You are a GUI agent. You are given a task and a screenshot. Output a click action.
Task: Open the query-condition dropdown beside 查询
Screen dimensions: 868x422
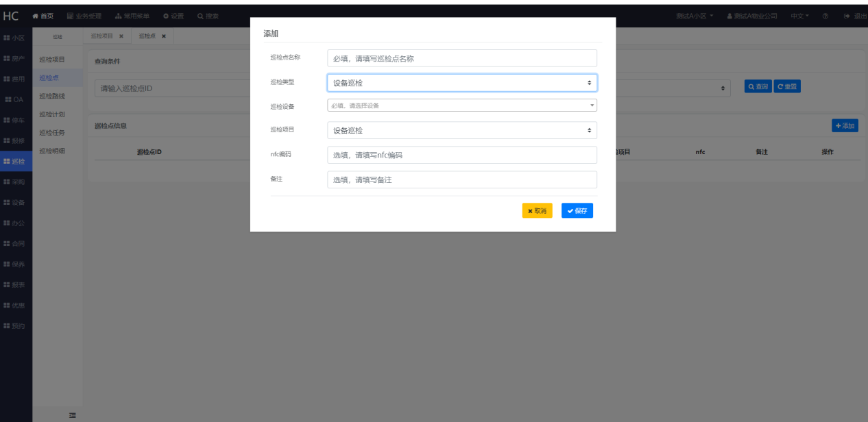point(674,88)
